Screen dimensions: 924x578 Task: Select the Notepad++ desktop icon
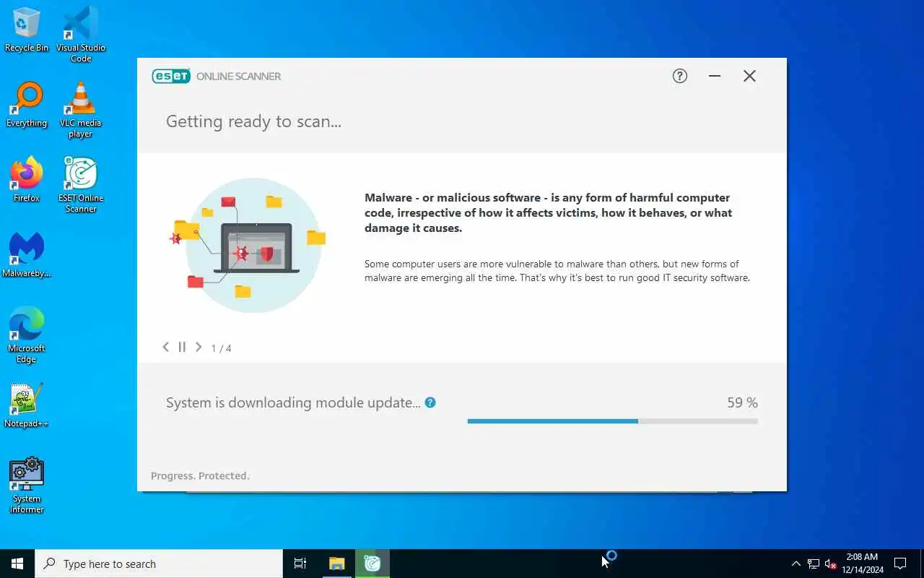coord(27,405)
